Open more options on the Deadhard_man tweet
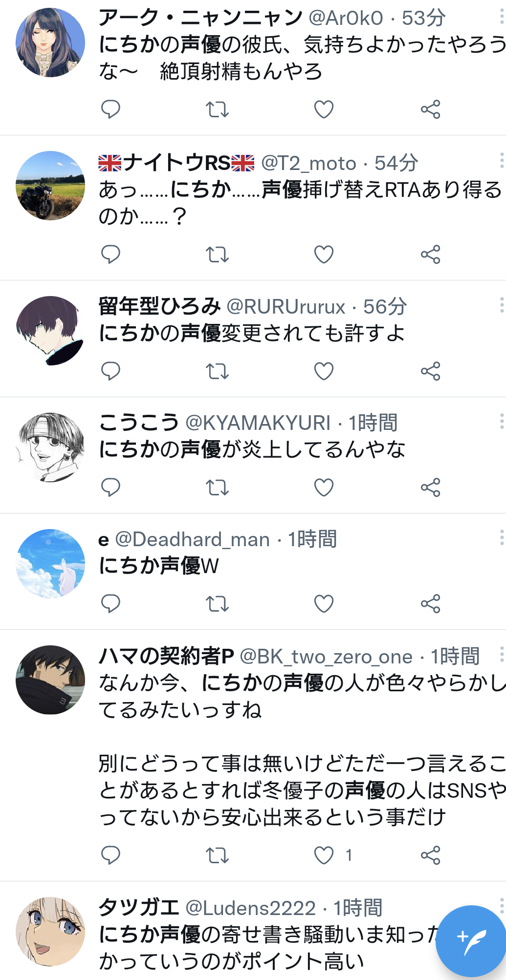This screenshot has width=506, height=980. click(x=502, y=538)
